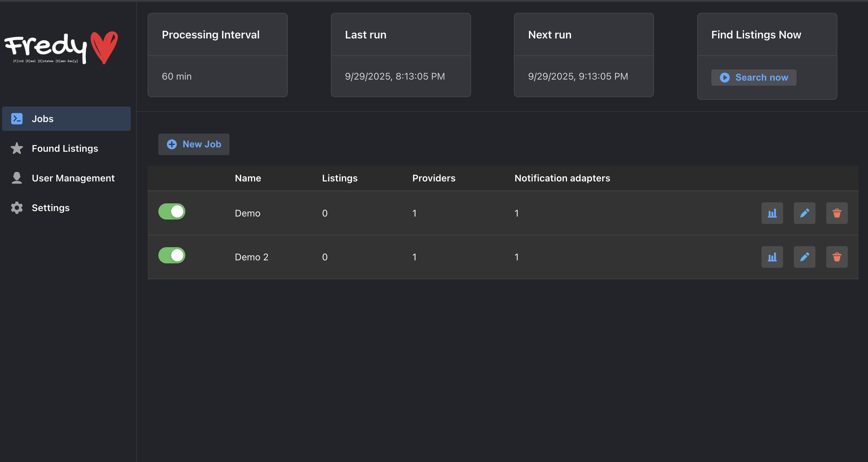Open statistics for the Demo job
Viewport: 868px width, 462px height.
772,213
